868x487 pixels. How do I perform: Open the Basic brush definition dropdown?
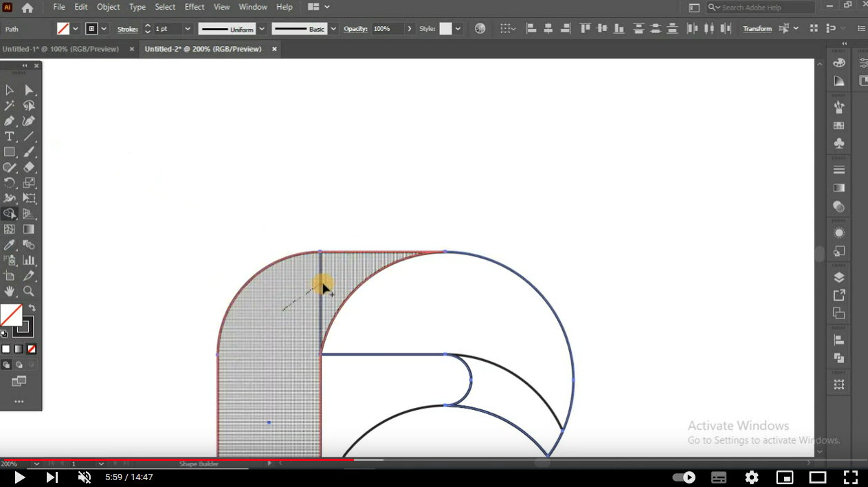click(333, 29)
